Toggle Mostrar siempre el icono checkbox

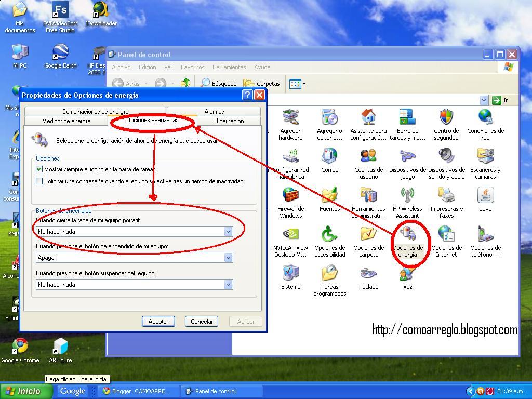pos(39,169)
